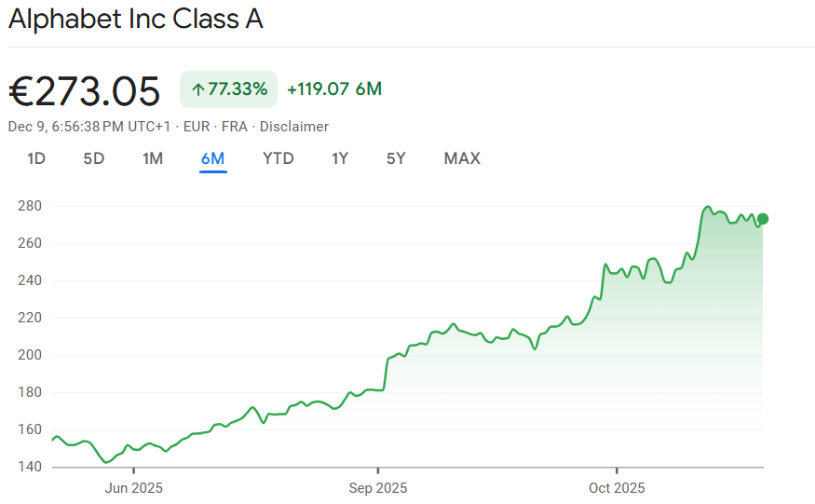Show the 1M chart range
Screen dimensions: 815x504
pos(153,158)
